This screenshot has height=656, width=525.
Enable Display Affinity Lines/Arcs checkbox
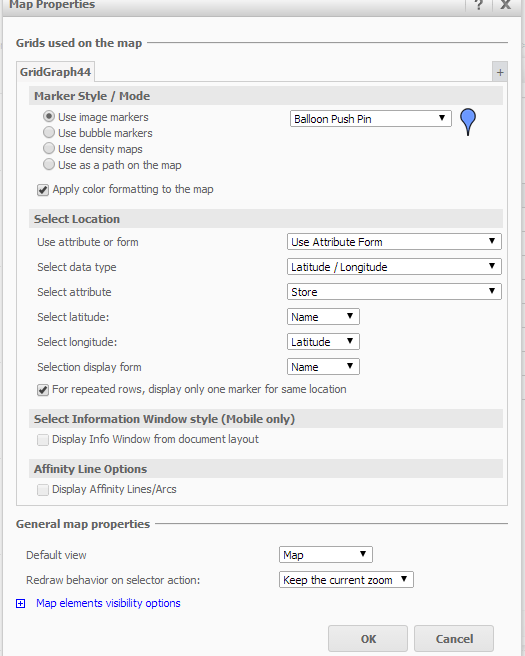[x=43, y=489]
